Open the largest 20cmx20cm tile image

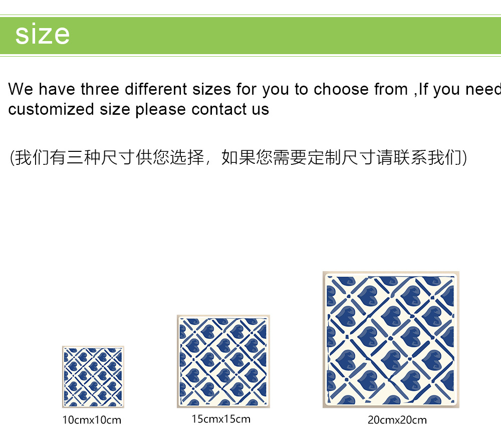point(391,340)
